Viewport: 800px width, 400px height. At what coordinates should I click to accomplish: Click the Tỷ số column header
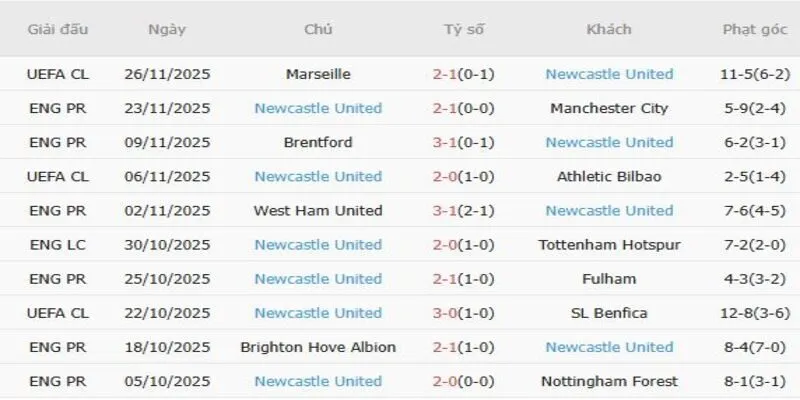(x=464, y=29)
